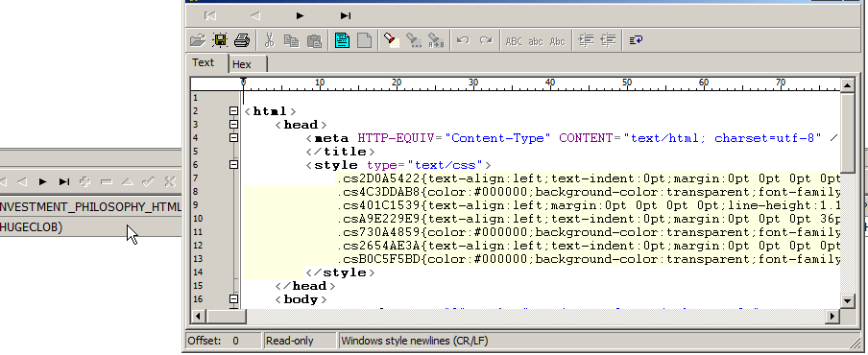Click the cyan text document icon
The image size is (868, 355).
[x=342, y=40]
